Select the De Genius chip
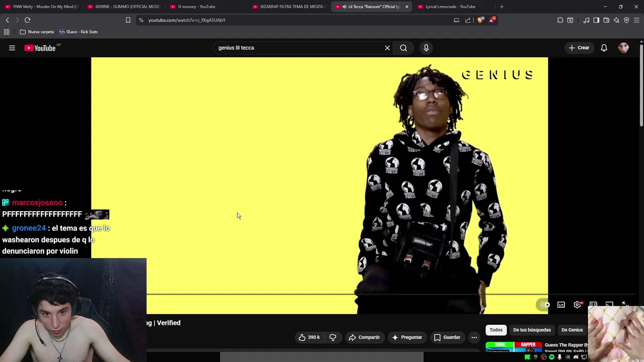This screenshot has height=362, width=644. (572, 330)
